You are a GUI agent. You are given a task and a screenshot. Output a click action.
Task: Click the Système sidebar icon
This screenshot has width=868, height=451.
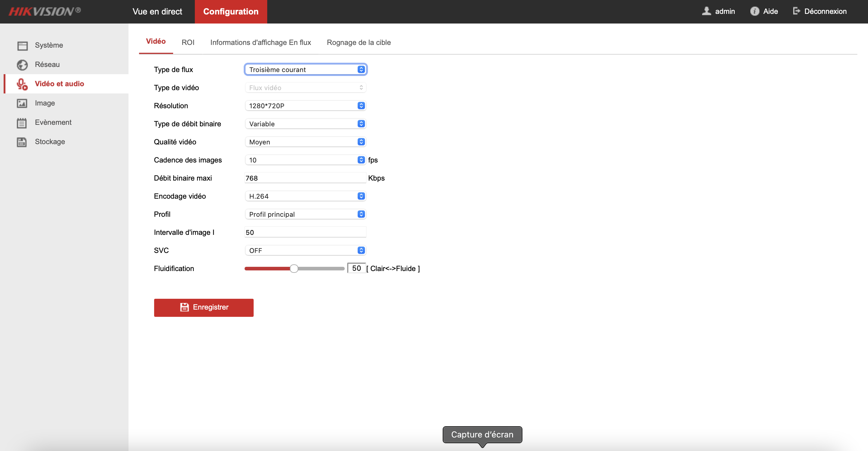click(x=22, y=45)
